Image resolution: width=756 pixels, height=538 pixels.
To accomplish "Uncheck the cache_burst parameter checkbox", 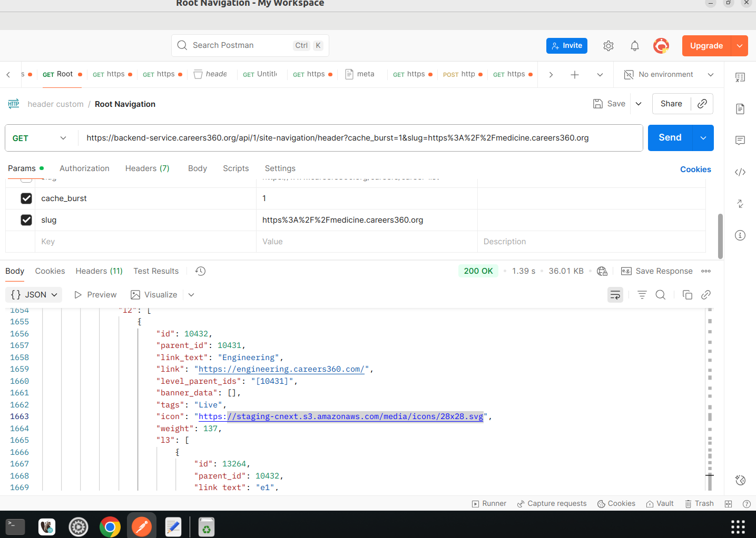I will (26, 198).
